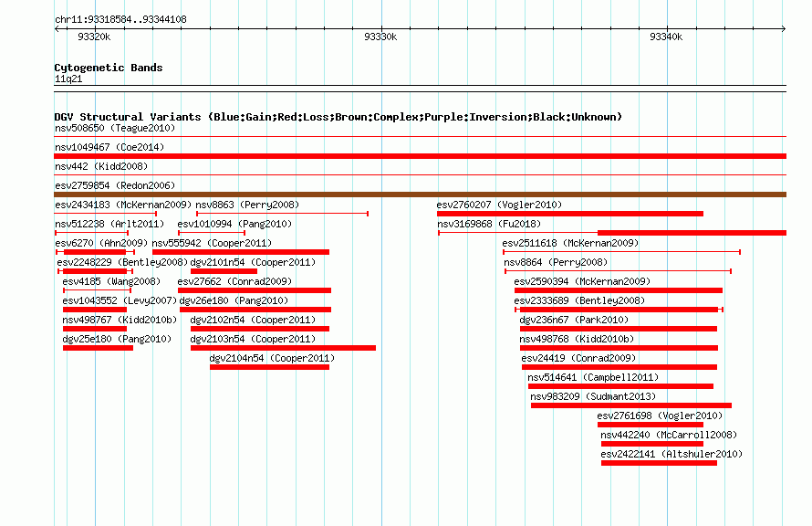The image size is (812, 526).
Task: Select the 11q21 cytogenetic band label
Action: click(x=68, y=79)
